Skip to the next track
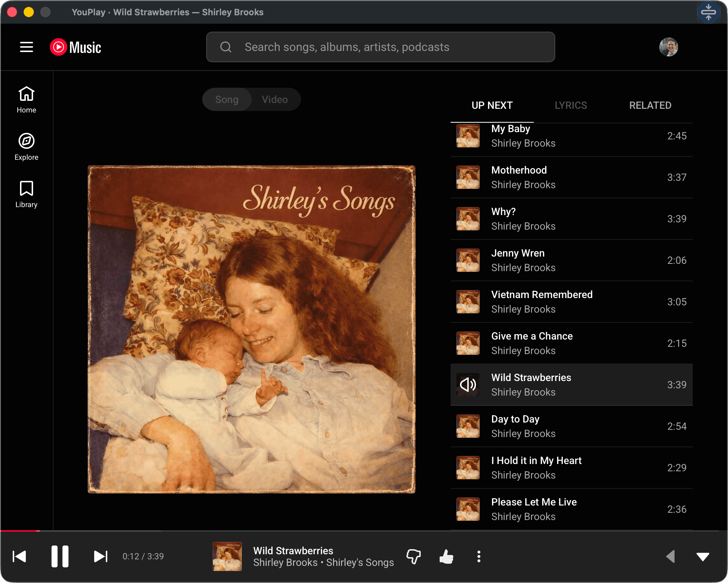Screen dimensions: 728x583 coord(101,556)
